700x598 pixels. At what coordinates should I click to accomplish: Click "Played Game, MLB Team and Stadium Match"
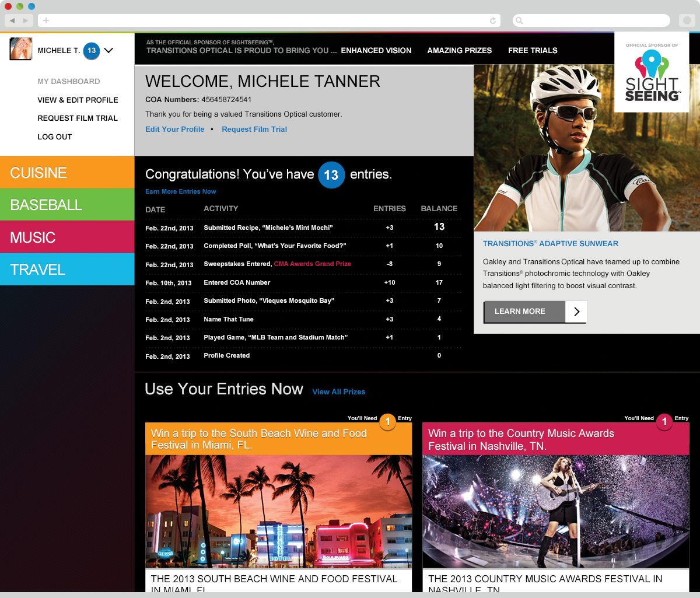[x=276, y=337]
